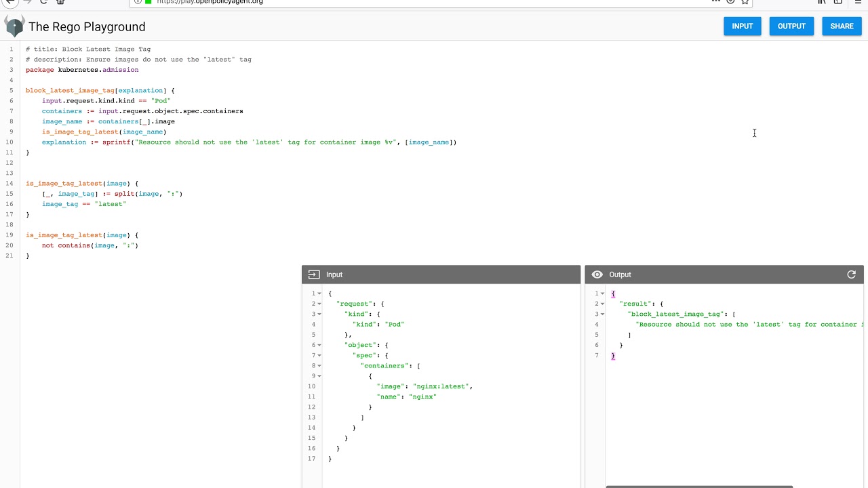
Task: Click 'The Rego Playground' title
Action: [x=87, y=26]
